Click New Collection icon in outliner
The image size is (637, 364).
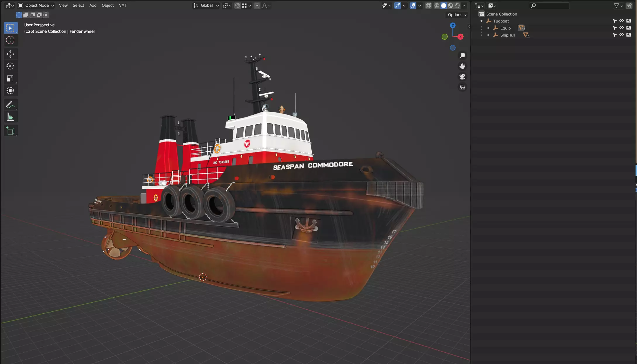(x=629, y=6)
